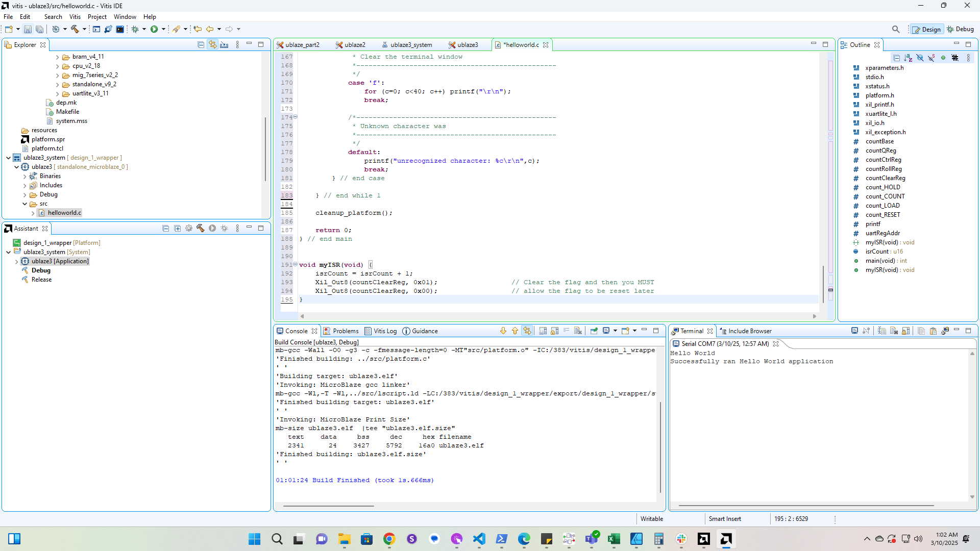980x551 pixels.
Task: Toggle console scroll lock
Action: click(x=554, y=331)
